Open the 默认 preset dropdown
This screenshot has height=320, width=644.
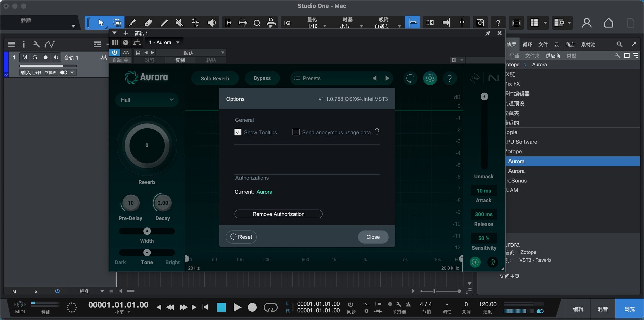click(x=191, y=53)
